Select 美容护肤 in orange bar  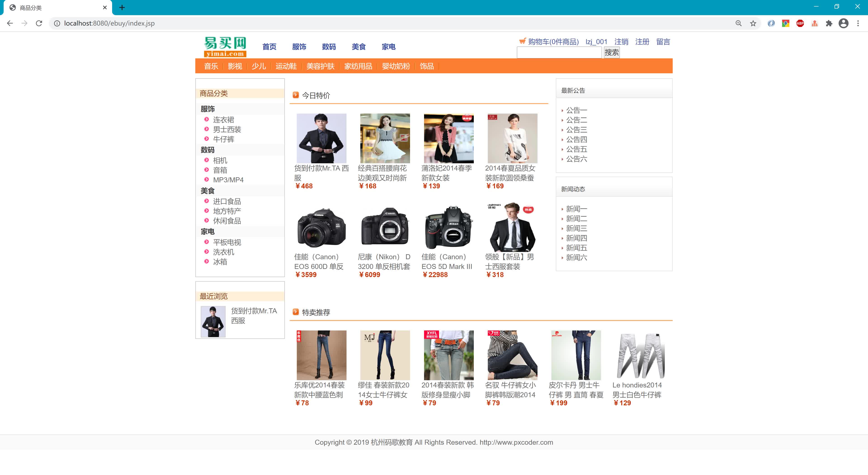[x=321, y=66]
